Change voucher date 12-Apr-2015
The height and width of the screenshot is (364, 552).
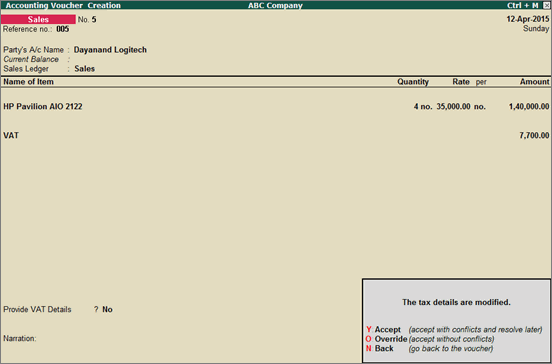pos(528,19)
